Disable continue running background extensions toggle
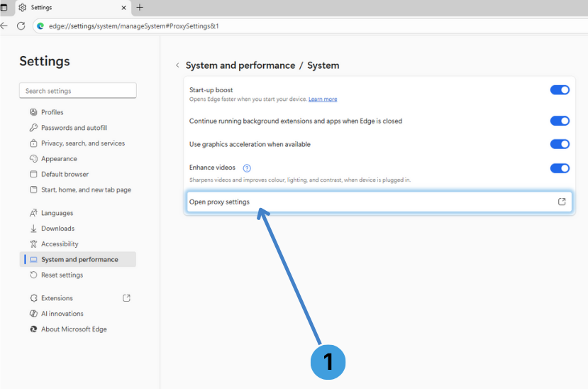 pos(560,121)
